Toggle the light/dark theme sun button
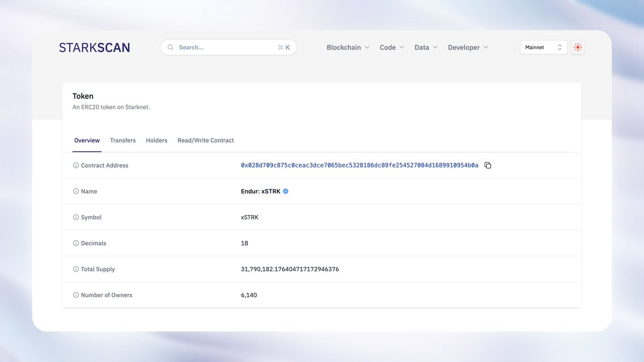 pyautogui.click(x=578, y=47)
